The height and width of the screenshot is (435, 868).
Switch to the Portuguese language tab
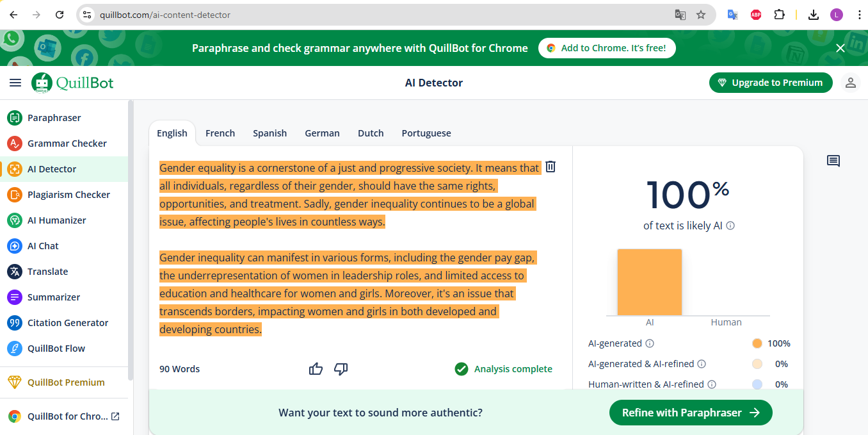coord(426,133)
